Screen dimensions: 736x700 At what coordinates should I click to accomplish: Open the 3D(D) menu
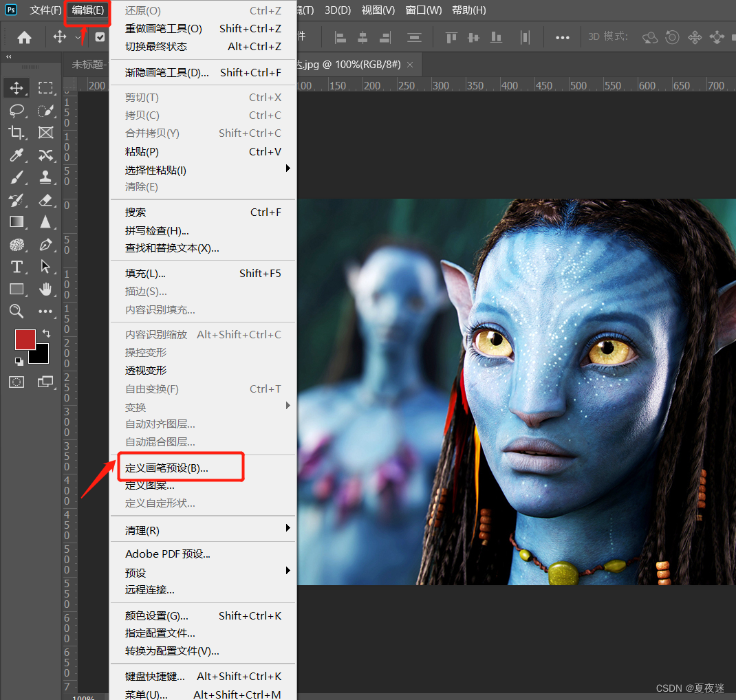click(x=338, y=10)
